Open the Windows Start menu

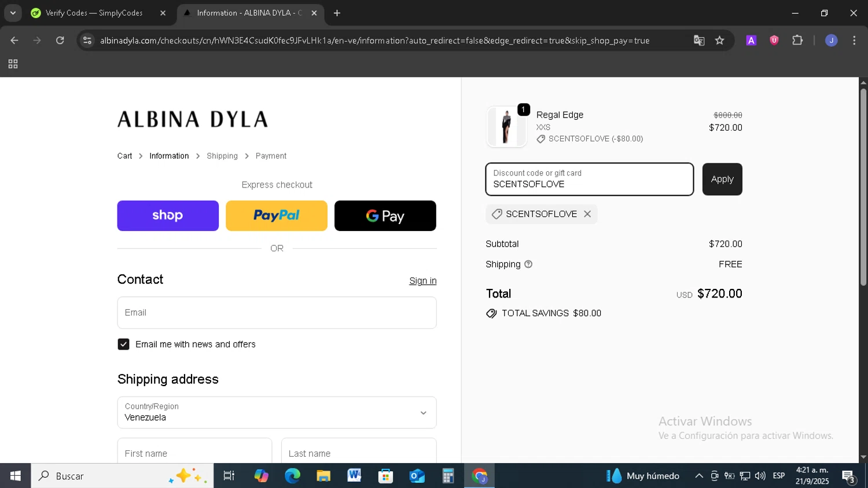click(x=15, y=476)
